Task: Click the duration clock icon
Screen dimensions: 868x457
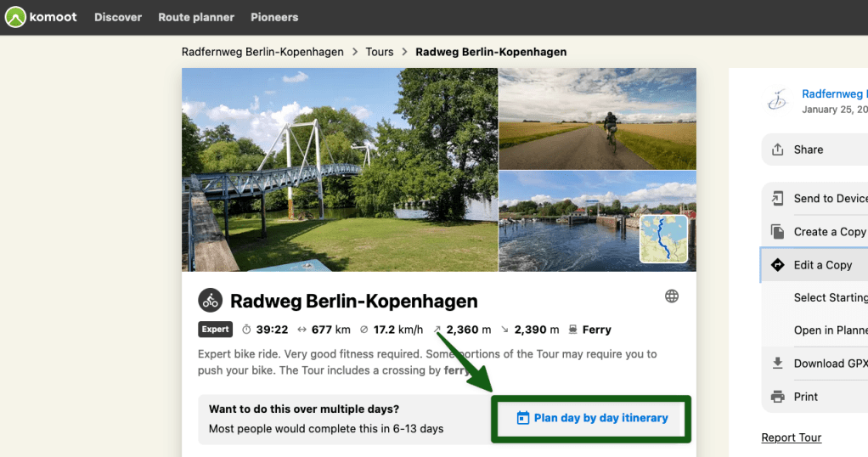Action: [246, 330]
